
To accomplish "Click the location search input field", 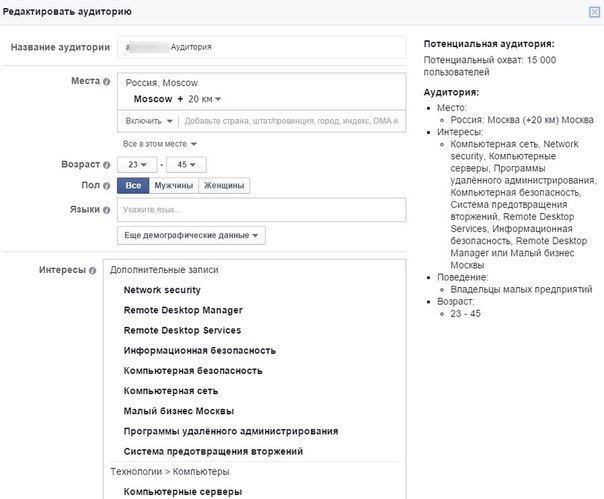I will point(292,121).
